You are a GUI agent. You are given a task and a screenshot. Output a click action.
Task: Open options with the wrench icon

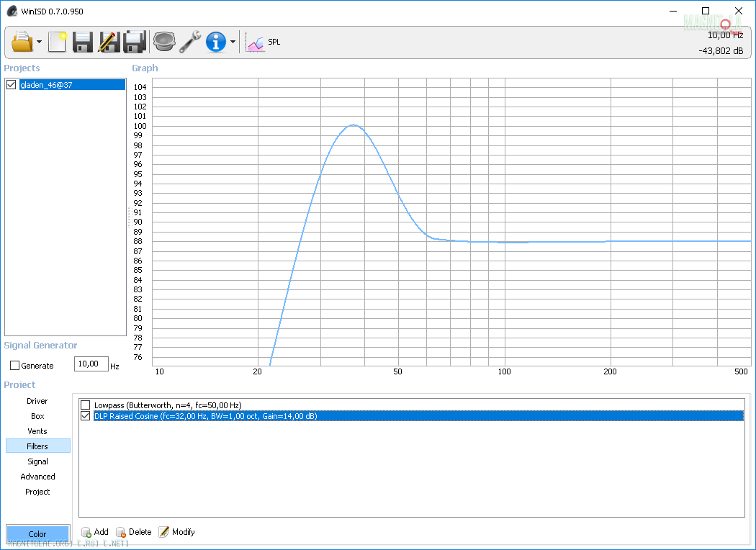pyautogui.click(x=190, y=42)
